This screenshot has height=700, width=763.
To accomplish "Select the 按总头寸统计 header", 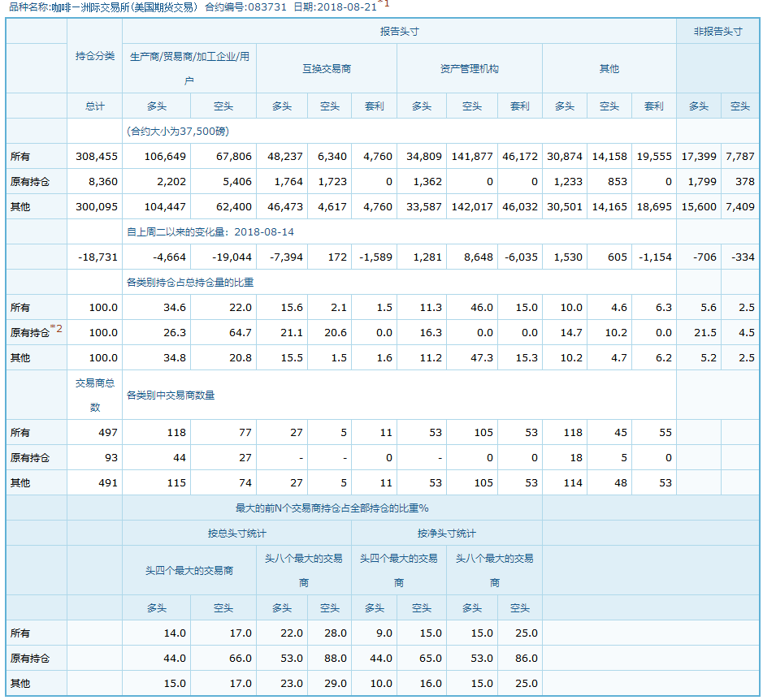I will pyautogui.click(x=236, y=534).
